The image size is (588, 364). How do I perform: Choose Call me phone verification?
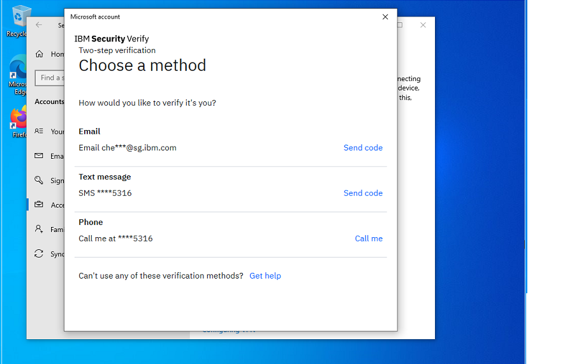pos(368,238)
